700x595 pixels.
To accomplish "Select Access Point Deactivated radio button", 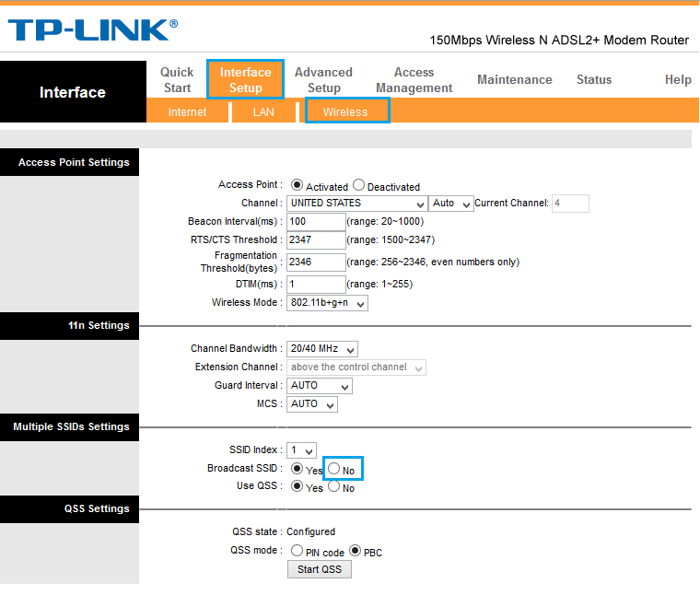I will (x=358, y=185).
